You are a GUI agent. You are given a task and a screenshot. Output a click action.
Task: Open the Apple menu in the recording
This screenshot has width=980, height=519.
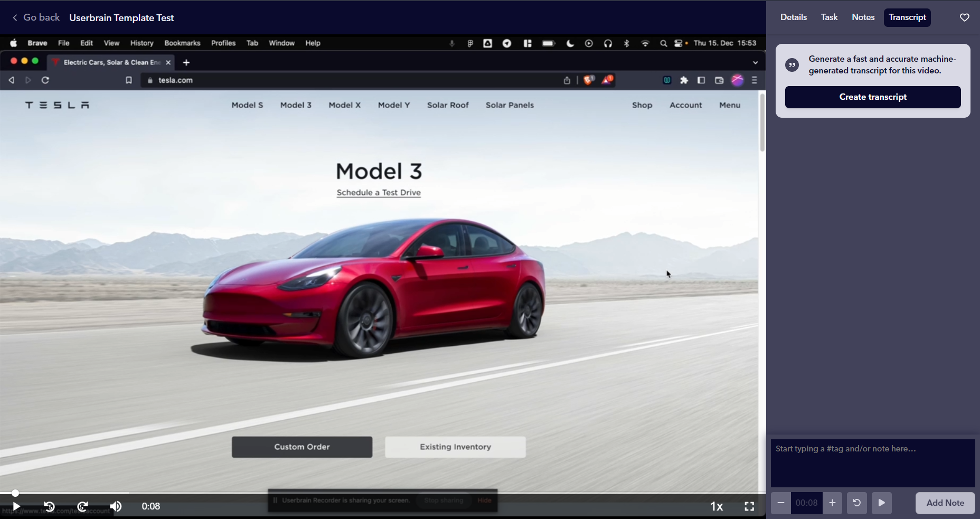point(14,43)
